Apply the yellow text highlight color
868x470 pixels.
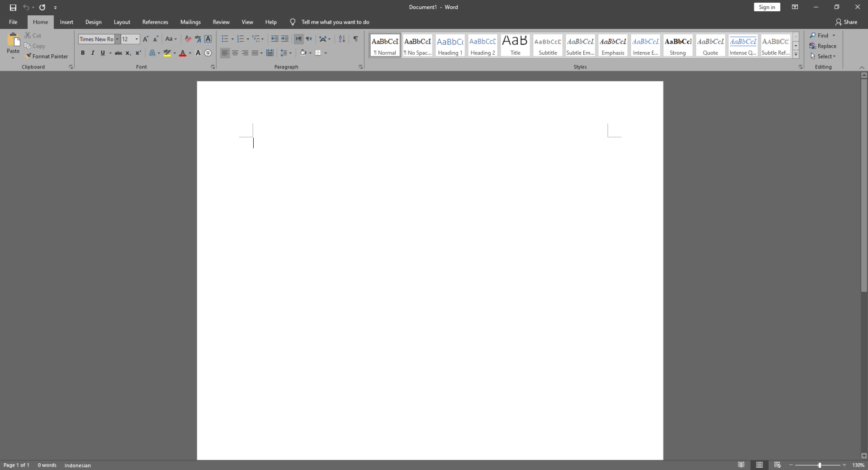pyautogui.click(x=167, y=53)
